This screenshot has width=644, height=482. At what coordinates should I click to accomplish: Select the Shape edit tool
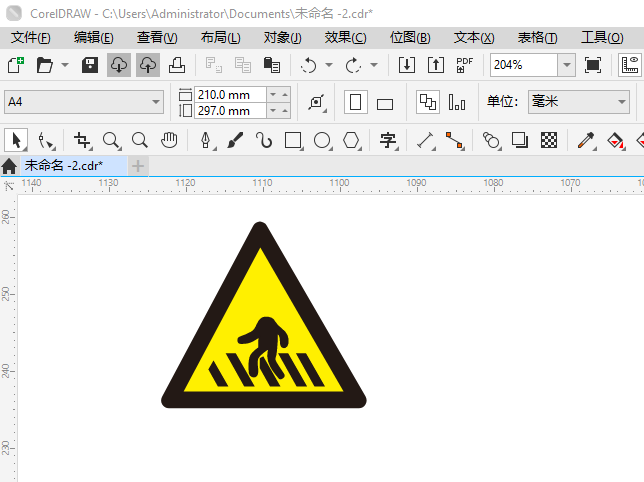tap(45, 141)
